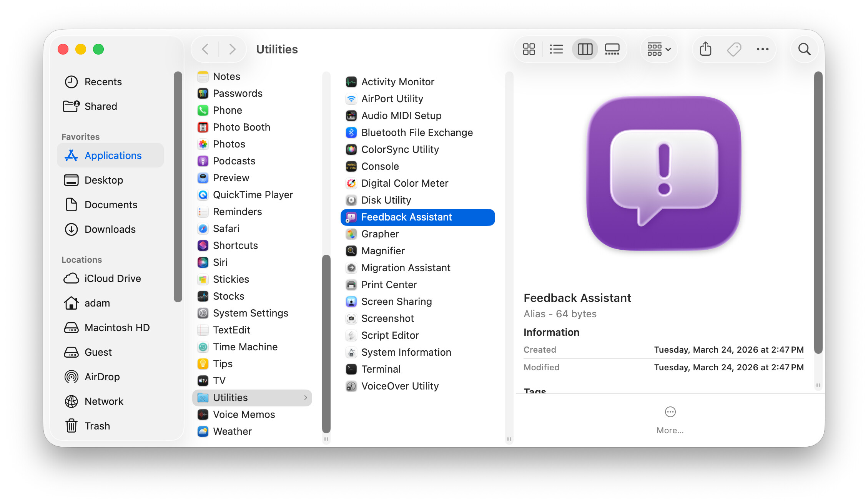
Task: Click the large Feedback Assistant preview icon
Action: pos(663,173)
